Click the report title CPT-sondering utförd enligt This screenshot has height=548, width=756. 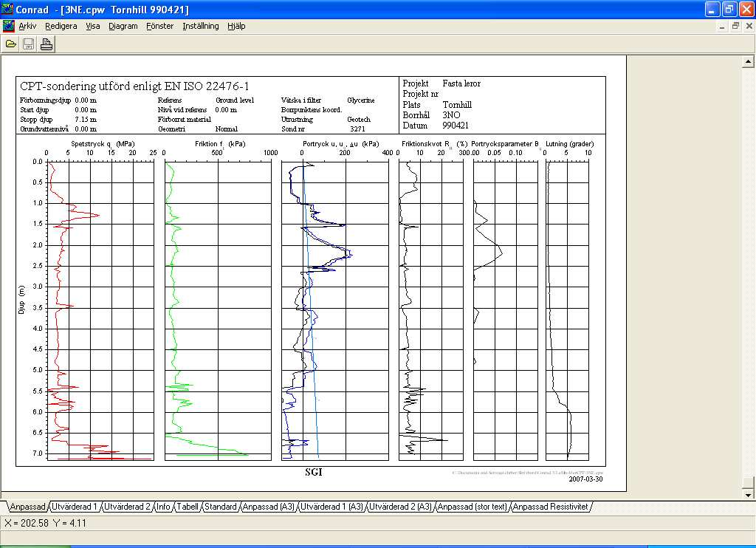134,86
